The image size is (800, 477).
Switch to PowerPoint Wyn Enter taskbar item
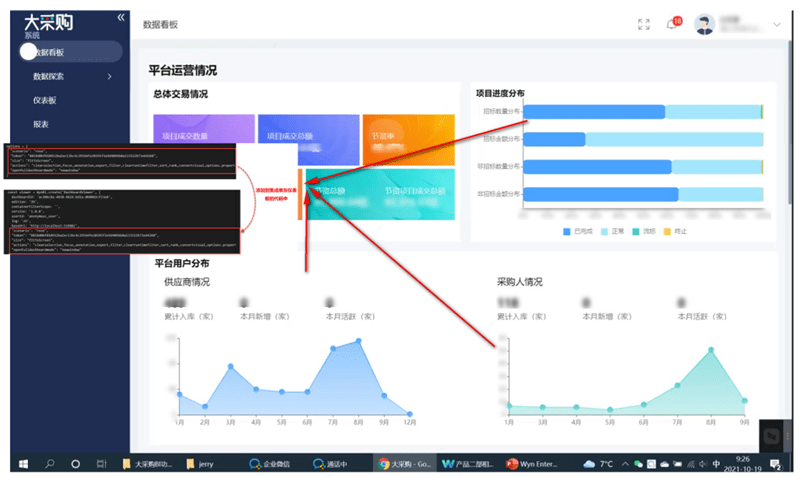click(x=532, y=464)
